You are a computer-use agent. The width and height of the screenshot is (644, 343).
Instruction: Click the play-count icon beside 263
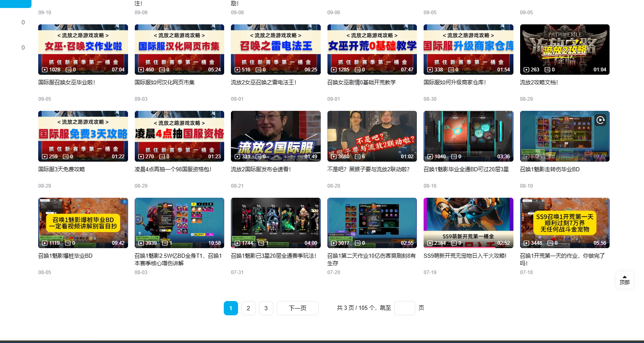[527, 70]
